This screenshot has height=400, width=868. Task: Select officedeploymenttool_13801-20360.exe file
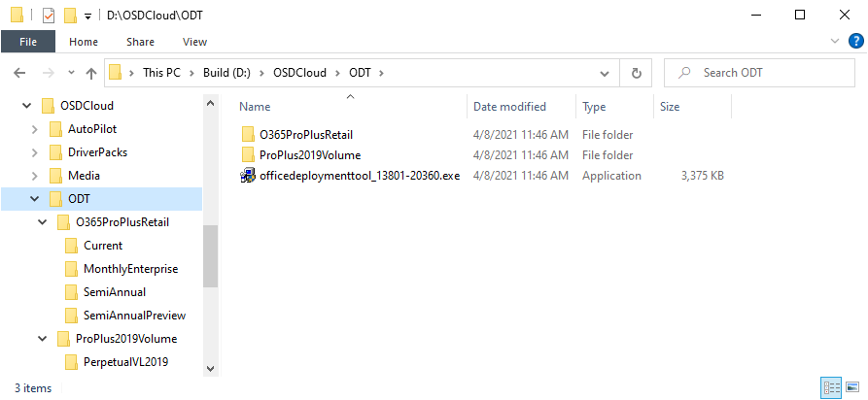[360, 176]
